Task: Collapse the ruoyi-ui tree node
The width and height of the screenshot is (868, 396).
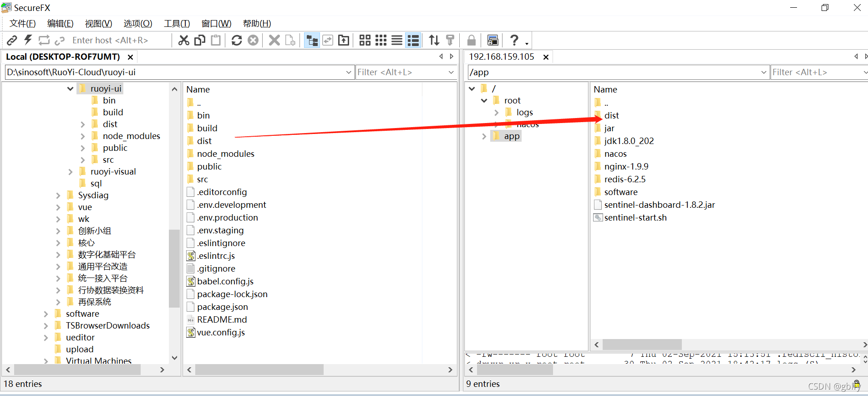Action: coord(70,88)
